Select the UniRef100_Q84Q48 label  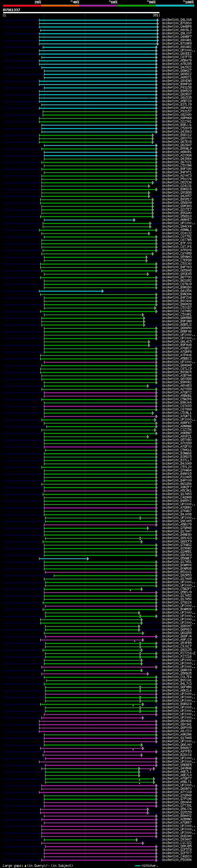[177, 365]
